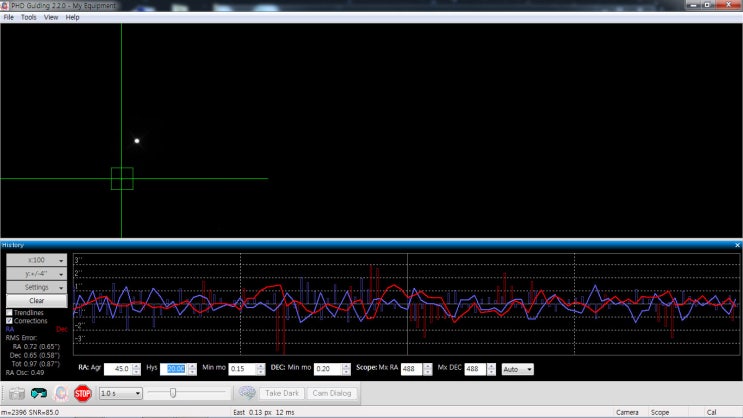Click the gamma slider handle
The height and width of the screenshot is (418, 743).
173,393
